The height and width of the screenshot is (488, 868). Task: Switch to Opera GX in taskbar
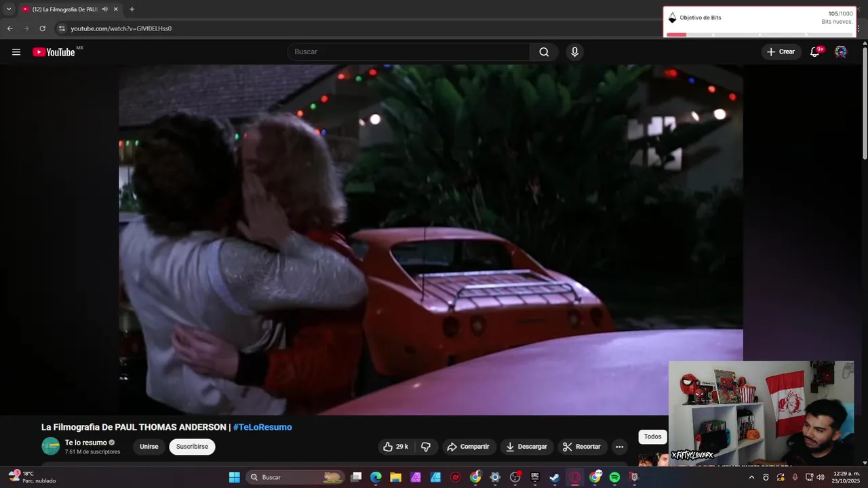coord(574,477)
